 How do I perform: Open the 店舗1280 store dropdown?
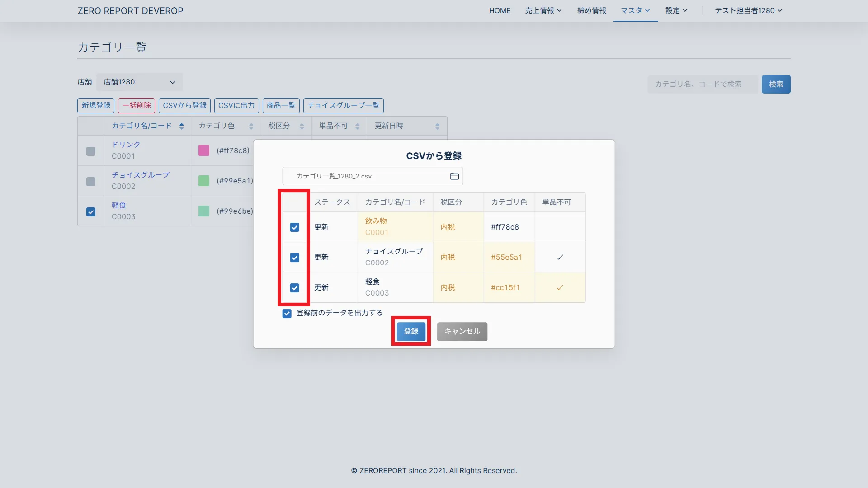(x=139, y=82)
